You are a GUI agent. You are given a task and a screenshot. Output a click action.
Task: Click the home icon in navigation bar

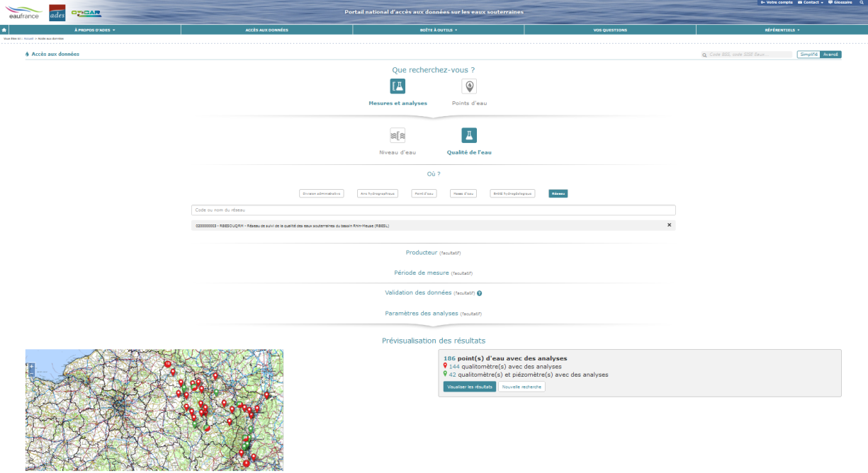coord(4,30)
